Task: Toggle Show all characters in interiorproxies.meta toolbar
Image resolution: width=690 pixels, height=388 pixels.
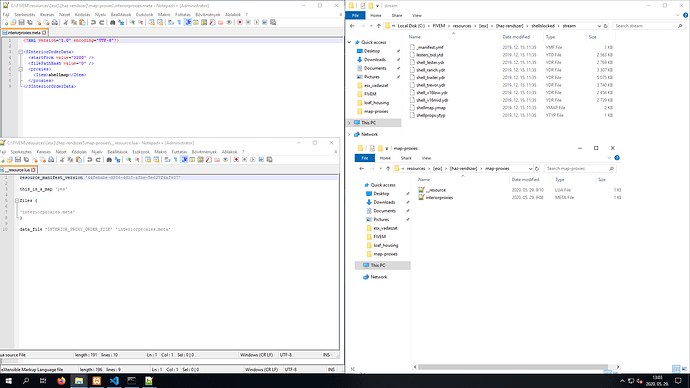Action: click(179, 22)
